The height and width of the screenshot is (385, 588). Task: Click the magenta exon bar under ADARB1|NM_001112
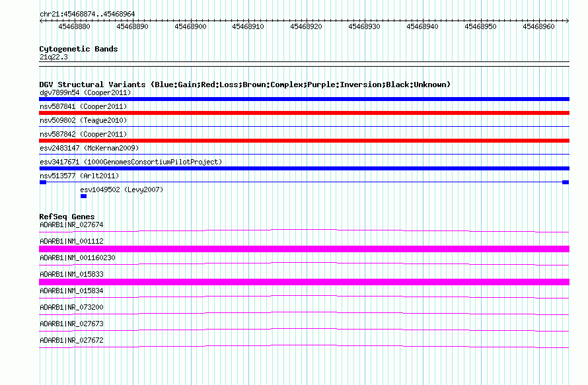[304, 249]
